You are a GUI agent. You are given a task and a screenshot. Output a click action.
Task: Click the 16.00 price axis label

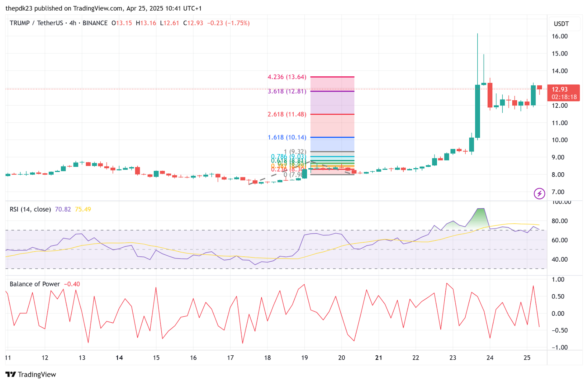click(559, 36)
